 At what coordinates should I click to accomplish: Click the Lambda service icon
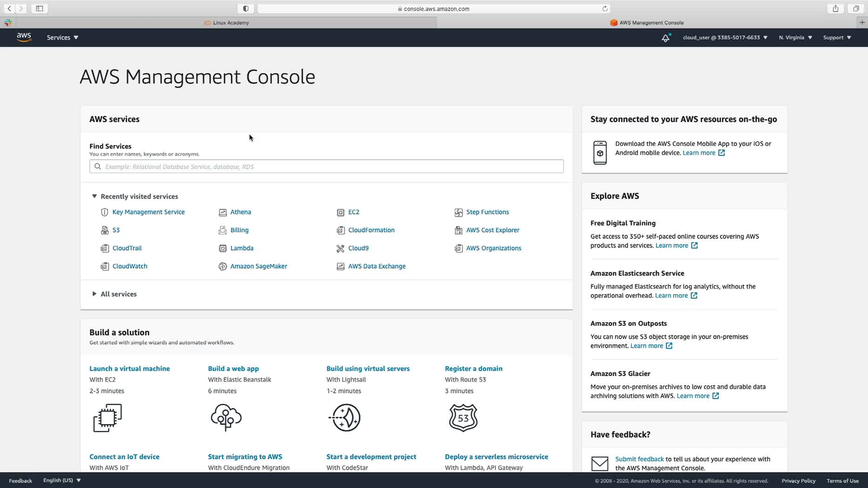coord(223,248)
